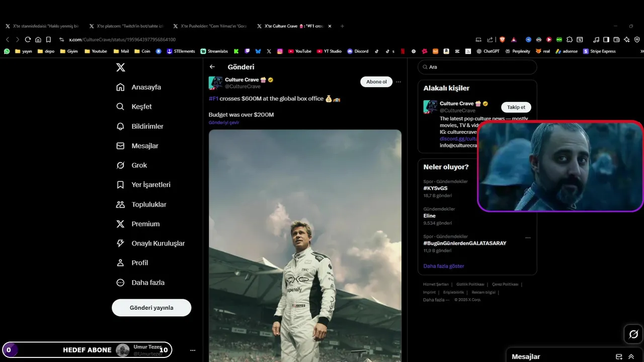Open the account menu dots next to Umur Tezer
This screenshot has width=644, height=362.
[193, 350]
